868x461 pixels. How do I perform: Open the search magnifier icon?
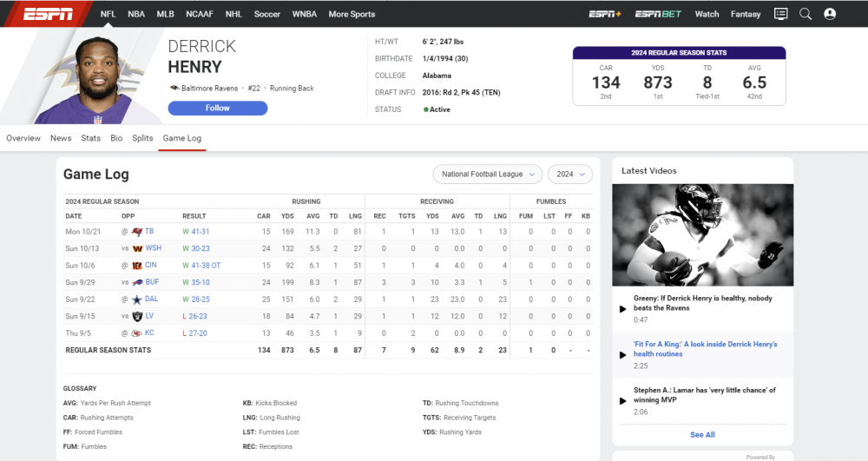(x=806, y=14)
